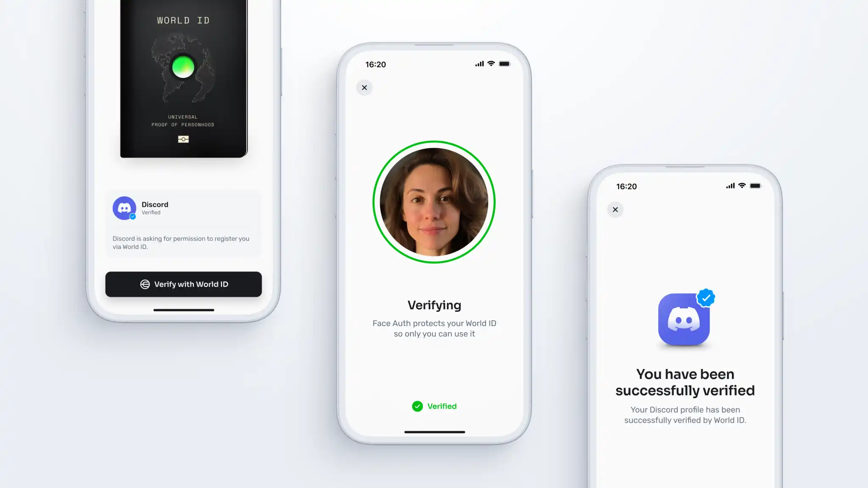Close the verification screen with X
This screenshot has width=868, height=488.
364,88
